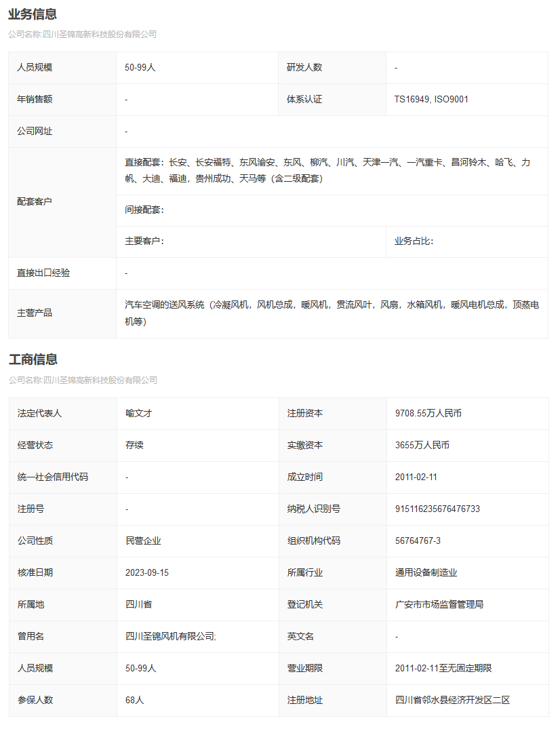
Task: Select the approval date 2023-09-15
Action: pos(147,573)
